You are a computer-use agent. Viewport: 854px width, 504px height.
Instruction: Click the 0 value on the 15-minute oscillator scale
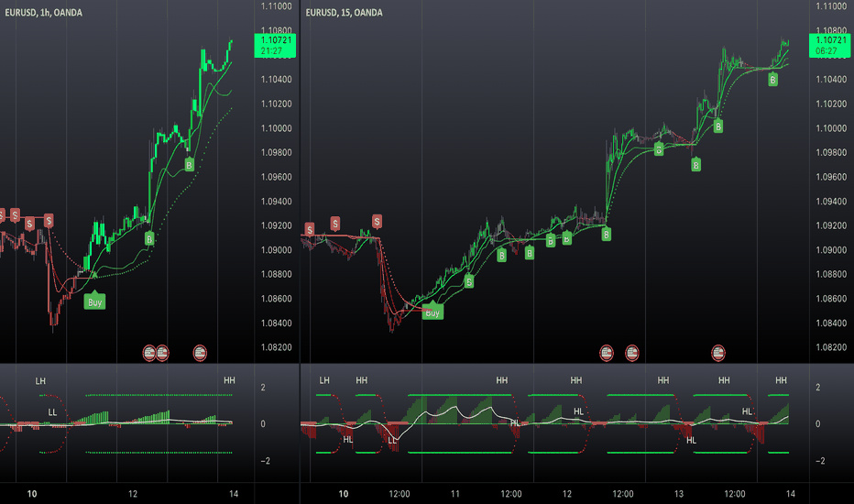pos(817,424)
